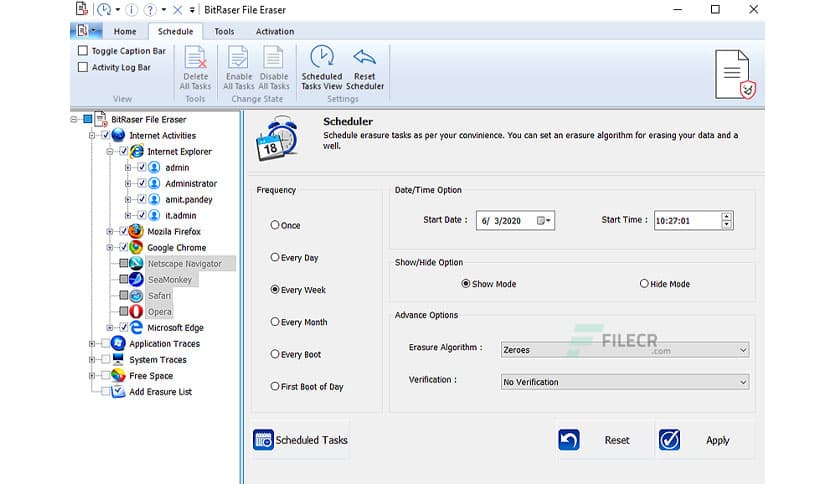This screenshot has height=484, width=836.
Task: Click the clock icon in title bar
Action: click(104, 10)
